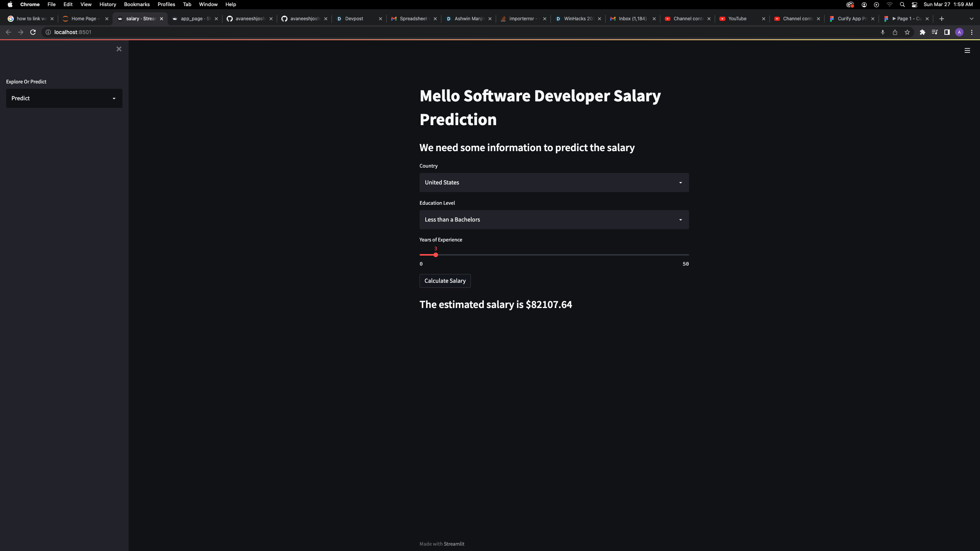The image size is (980, 551).
Task: Open the Streamlit link in footer
Action: (x=454, y=544)
